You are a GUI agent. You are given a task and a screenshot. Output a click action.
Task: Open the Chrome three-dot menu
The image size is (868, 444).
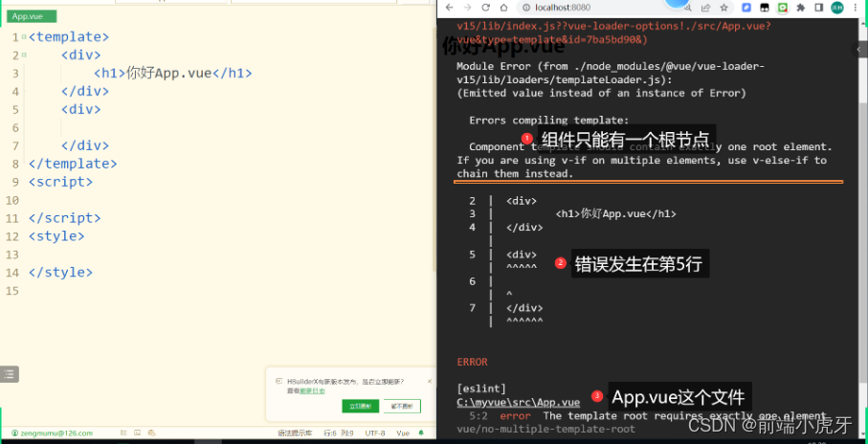point(857,8)
